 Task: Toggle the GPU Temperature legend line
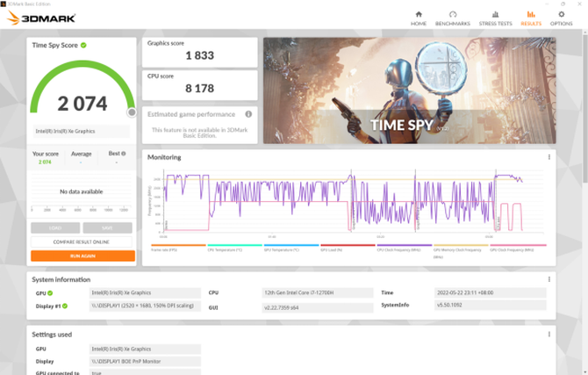[x=291, y=248]
